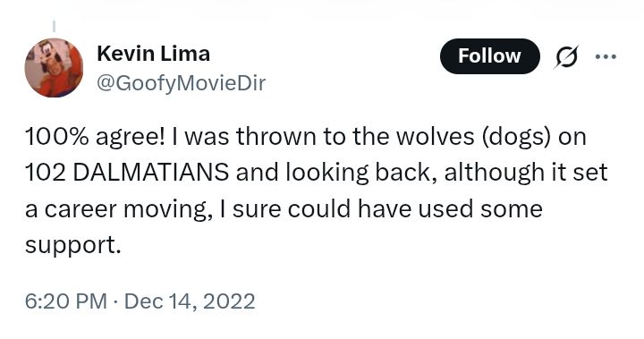This screenshot has height=339, width=644.
Task: Open the post's 6:20 PM time link
Action: tap(65, 301)
